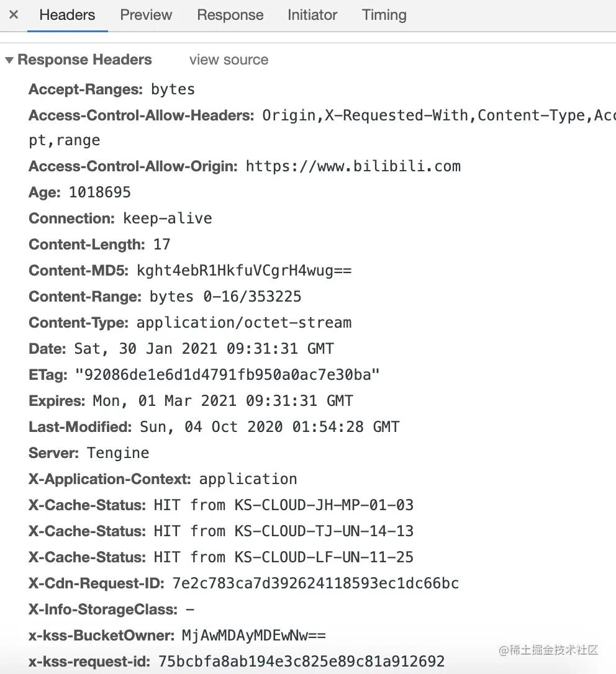The width and height of the screenshot is (616, 674).
Task: Click the ETag hash value
Action: pyautogui.click(x=227, y=375)
